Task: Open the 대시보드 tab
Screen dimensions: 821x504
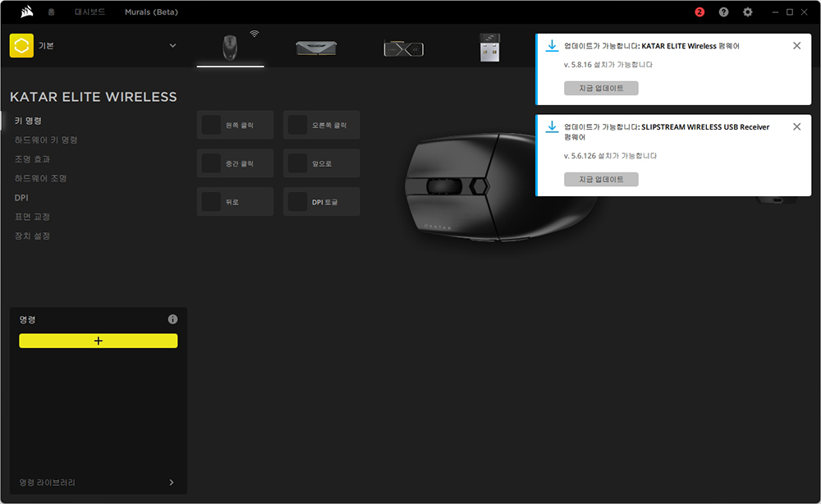Action: 90,11
